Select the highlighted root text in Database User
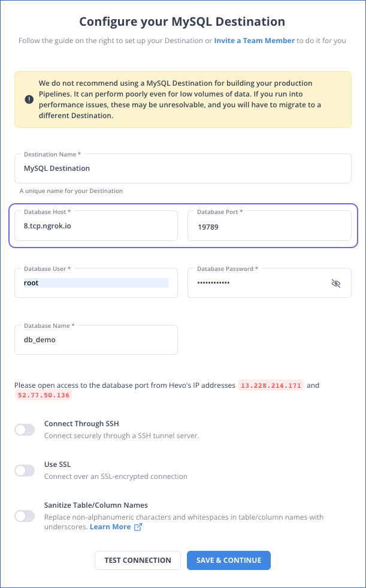This screenshot has height=588, width=366. point(31,282)
